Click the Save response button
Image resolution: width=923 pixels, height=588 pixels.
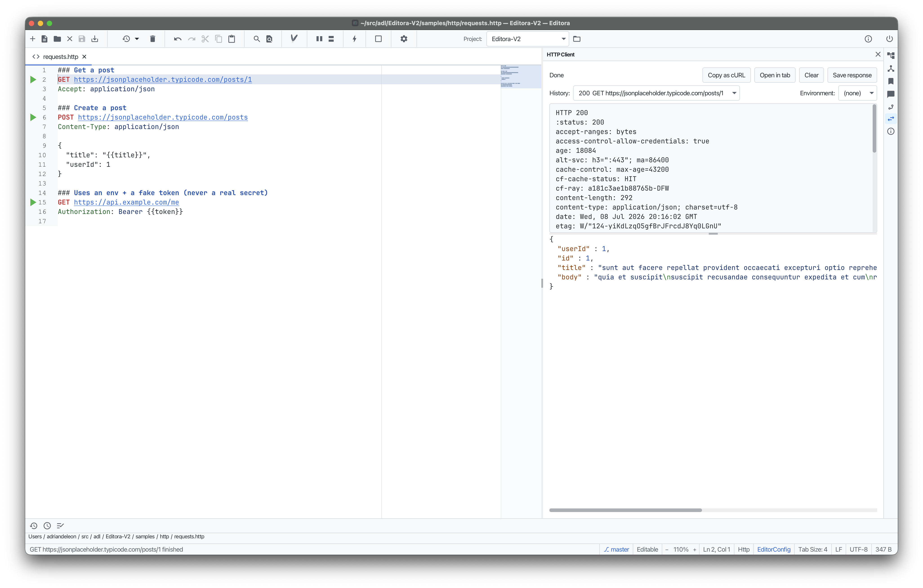click(x=852, y=75)
